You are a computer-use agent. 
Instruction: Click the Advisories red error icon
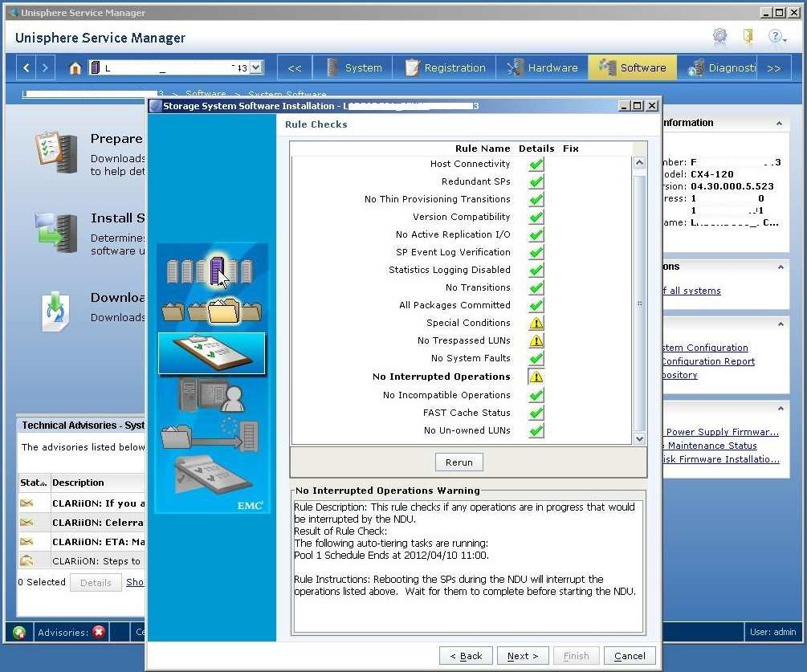[100, 632]
